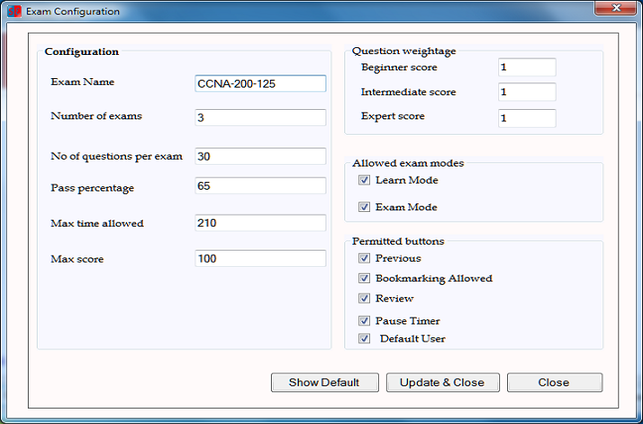Screen dimensions: 643x424
Task: Click the Beginner score label
Action: click(x=399, y=67)
